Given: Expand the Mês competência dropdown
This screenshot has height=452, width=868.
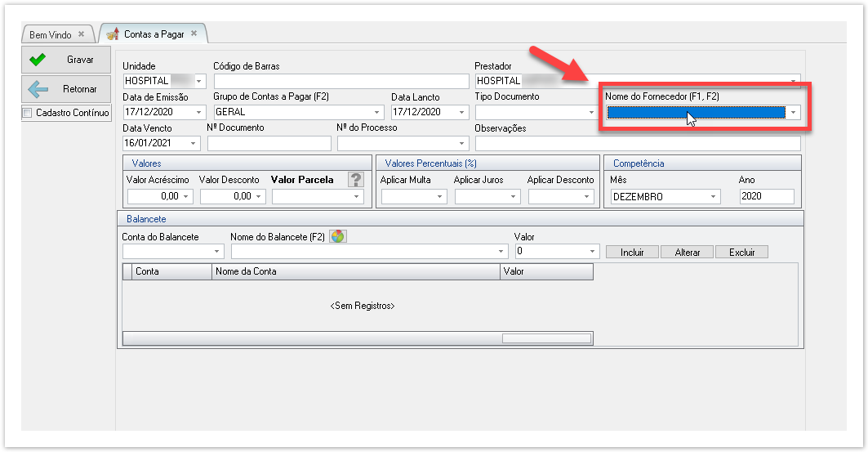Looking at the screenshot, I should tap(714, 197).
